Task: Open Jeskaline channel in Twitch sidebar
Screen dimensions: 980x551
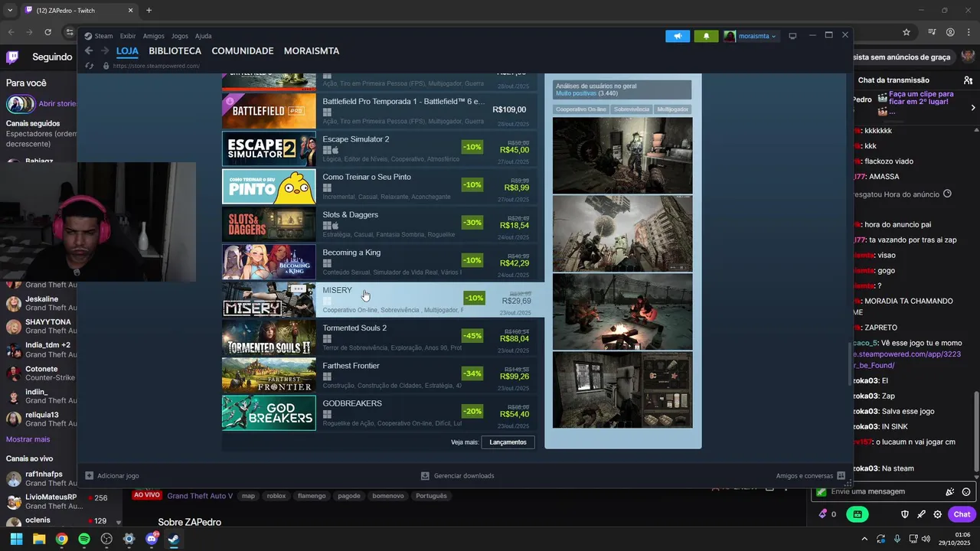Action: pyautogui.click(x=41, y=303)
